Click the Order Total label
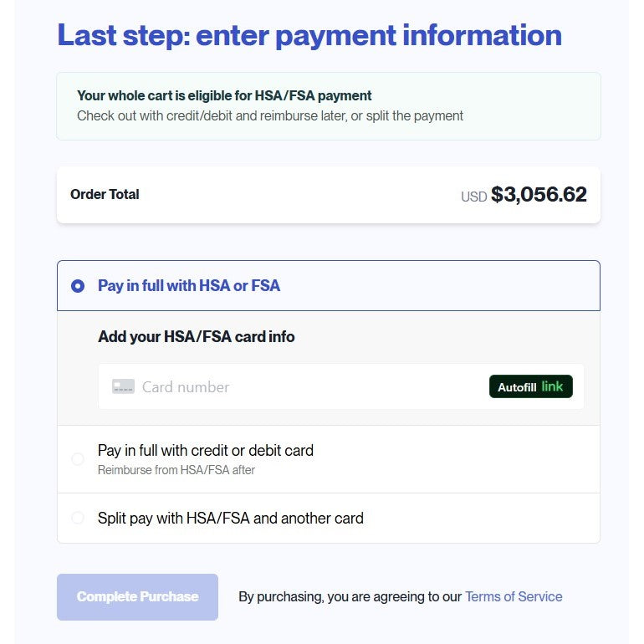 [105, 195]
